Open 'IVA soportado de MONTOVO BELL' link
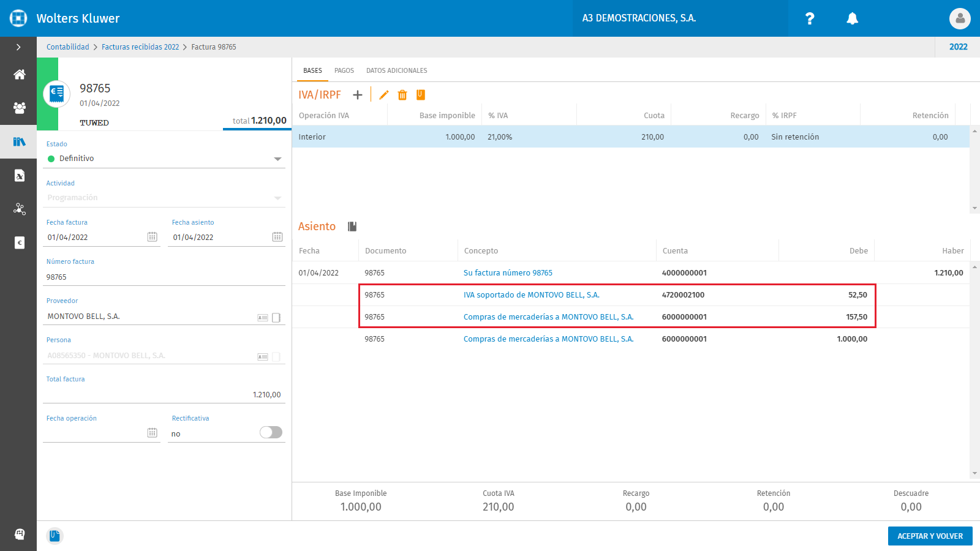The image size is (980, 551). [x=531, y=295]
